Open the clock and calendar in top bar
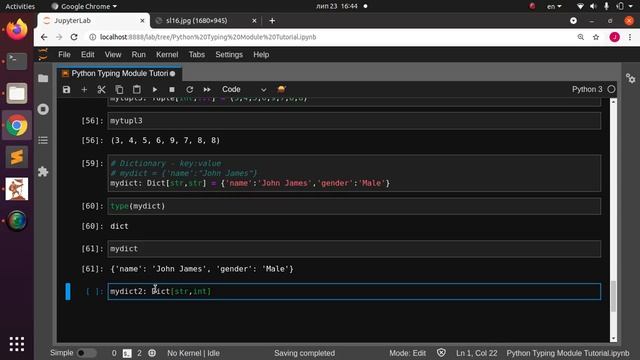This screenshot has height=360, width=640. (337, 6)
